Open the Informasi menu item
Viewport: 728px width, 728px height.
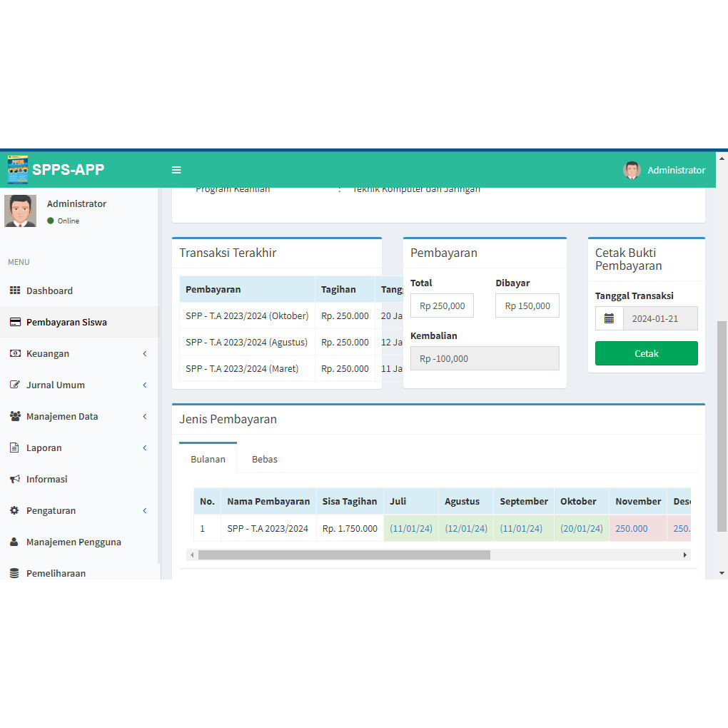point(79,479)
